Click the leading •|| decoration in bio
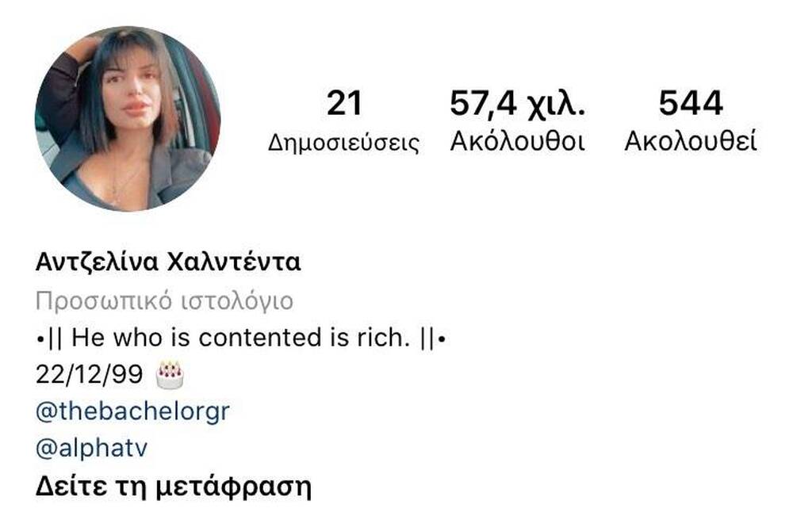 point(50,338)
